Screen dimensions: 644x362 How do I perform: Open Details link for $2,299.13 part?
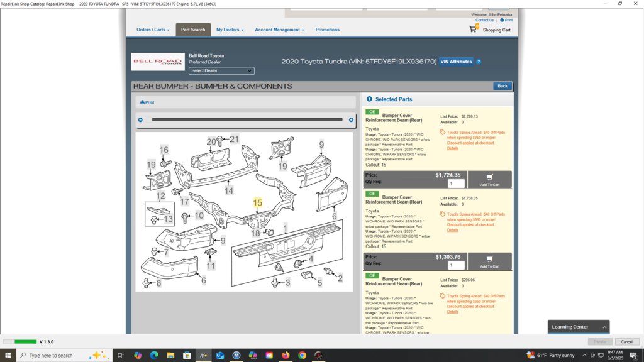(453, 148)
